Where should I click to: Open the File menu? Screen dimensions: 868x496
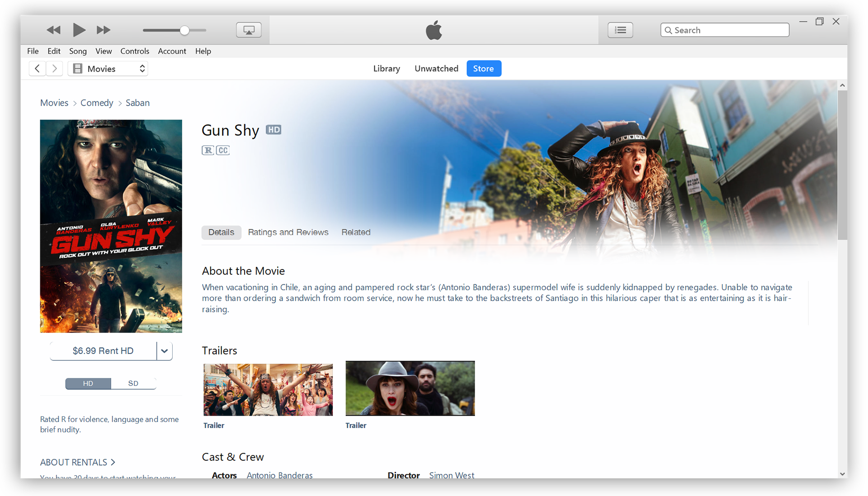[x=33, y=51]
